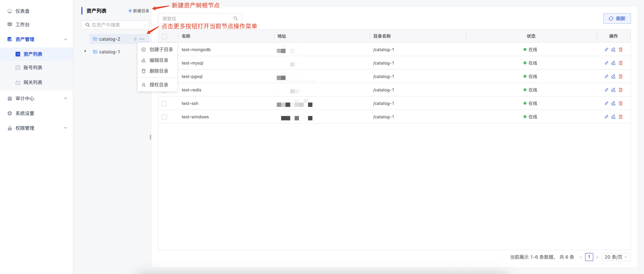Screen dimensions: 644x274
Task: Focus the 在资产中搜索 tree search field
Action: click(115, 25)
